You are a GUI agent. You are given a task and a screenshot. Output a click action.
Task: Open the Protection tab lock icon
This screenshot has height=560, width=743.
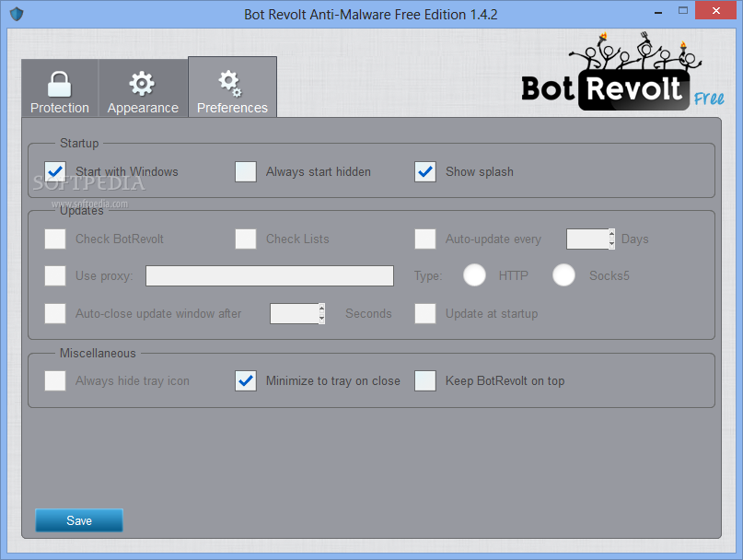[59, 85]
